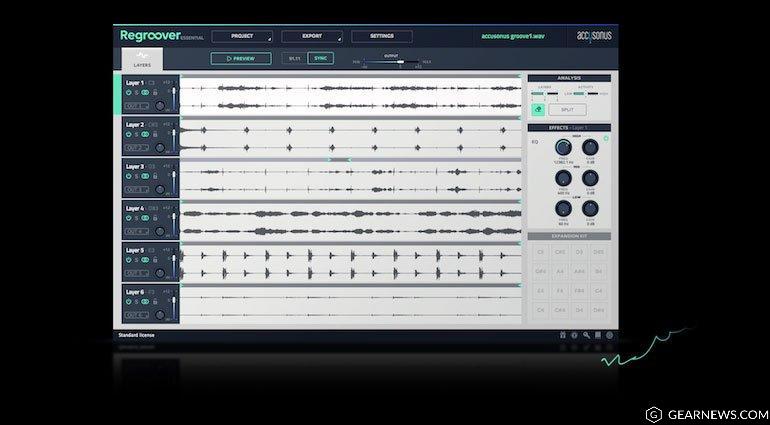Click the Analysis Layers slider

(x=544, y=93)
